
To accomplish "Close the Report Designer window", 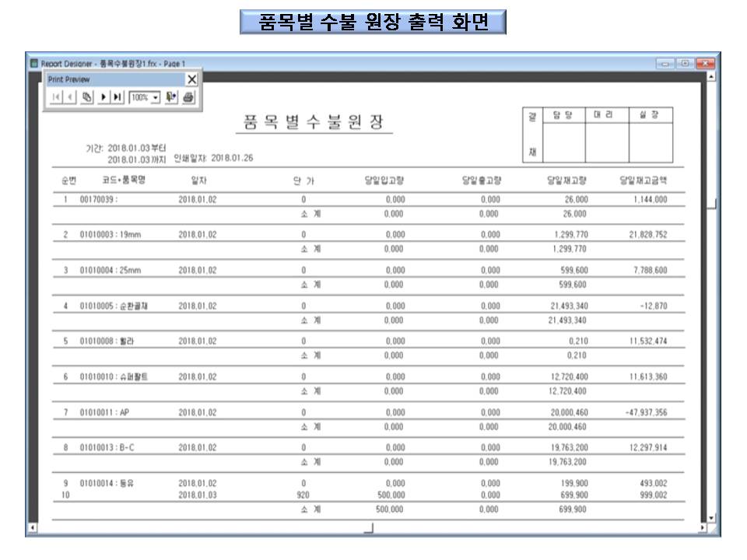I will [x=705, y=63].
